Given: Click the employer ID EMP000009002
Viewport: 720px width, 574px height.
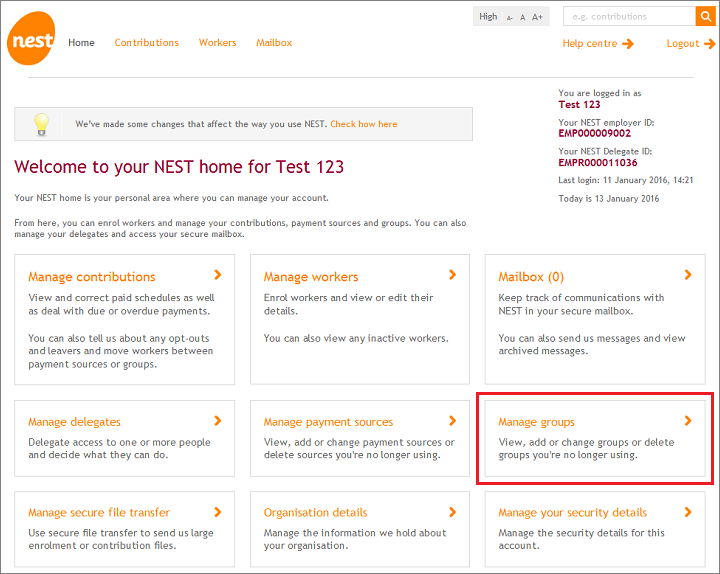Looking at the screenshot, I should point(595,134).
